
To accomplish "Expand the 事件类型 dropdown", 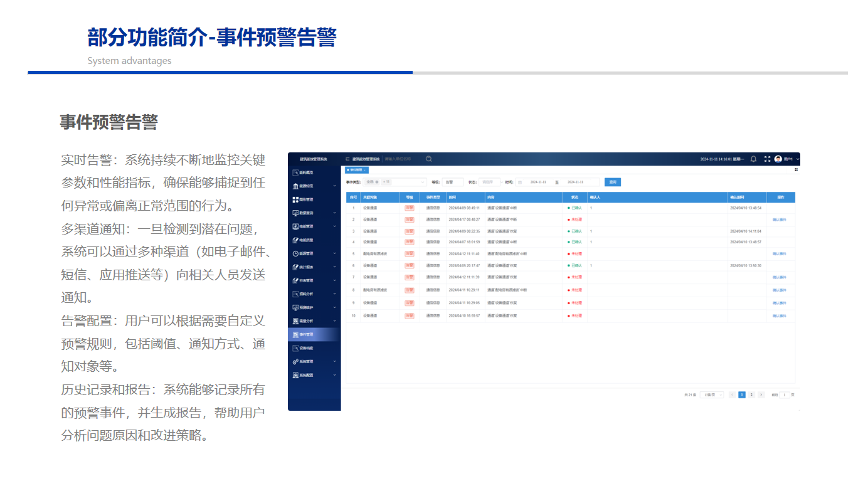I will (394, 182).
